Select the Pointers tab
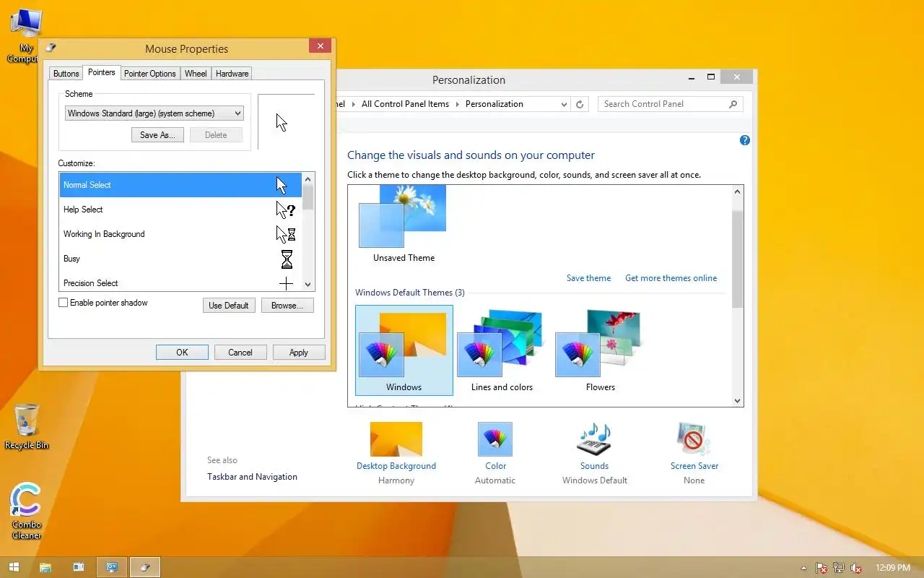The width and height of the screenshot is (924, 578). [101, 72]
